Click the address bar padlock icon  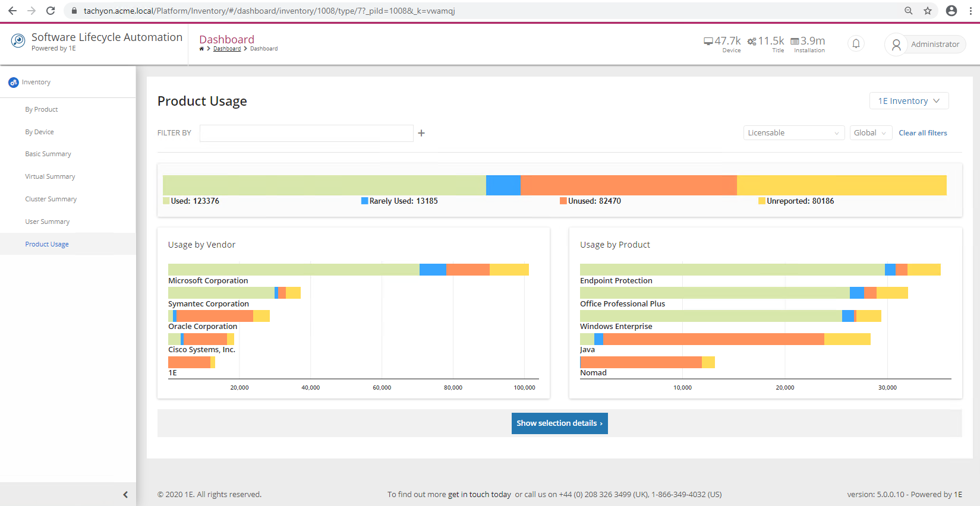(74, 11)
